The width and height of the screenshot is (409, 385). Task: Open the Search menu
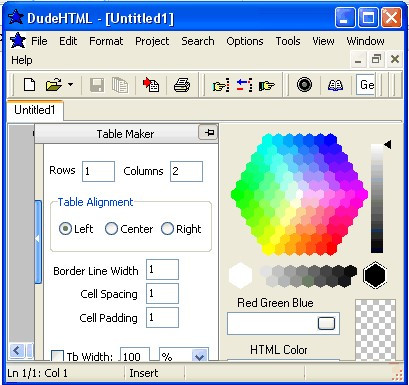click(198, 41)
